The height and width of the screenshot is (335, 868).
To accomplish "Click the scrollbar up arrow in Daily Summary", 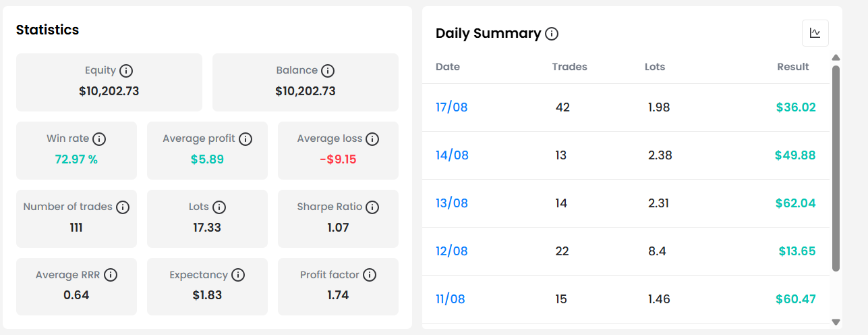I will click(836, 58).
